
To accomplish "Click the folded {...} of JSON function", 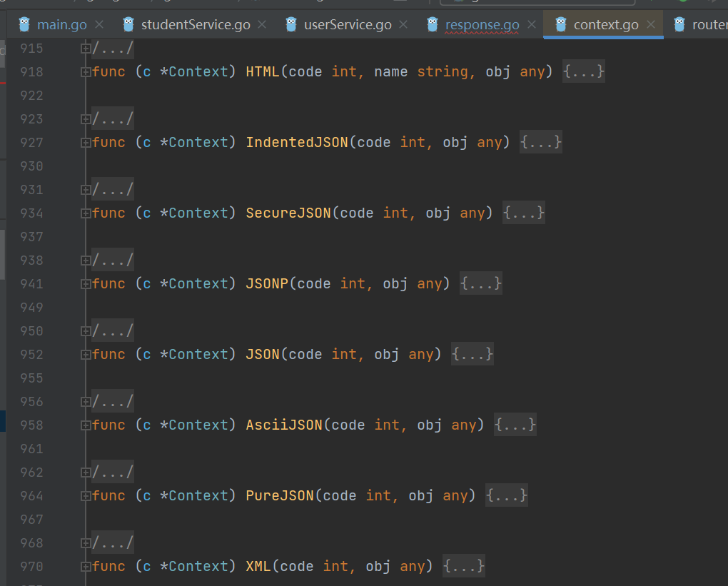I will [472, 355].
